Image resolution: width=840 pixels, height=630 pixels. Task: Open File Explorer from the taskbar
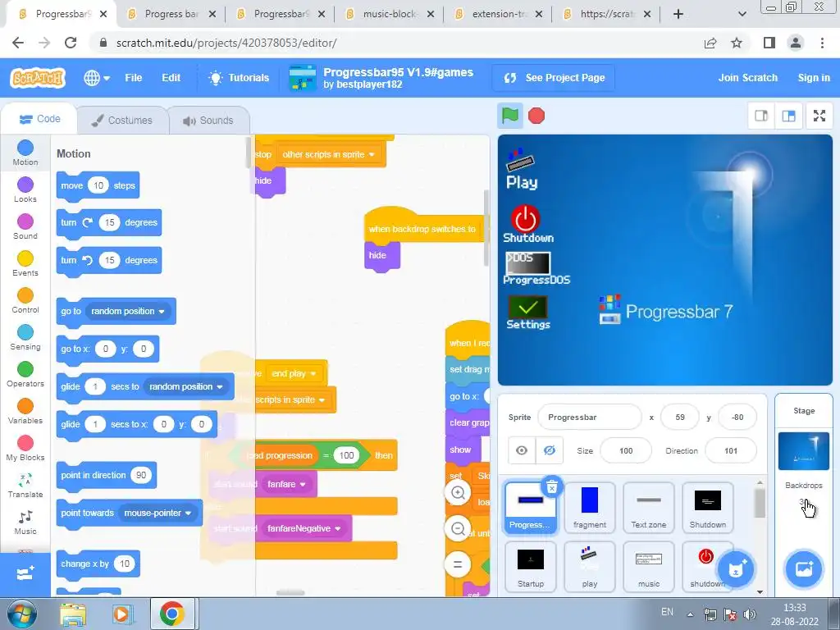[x=73, y=614]
